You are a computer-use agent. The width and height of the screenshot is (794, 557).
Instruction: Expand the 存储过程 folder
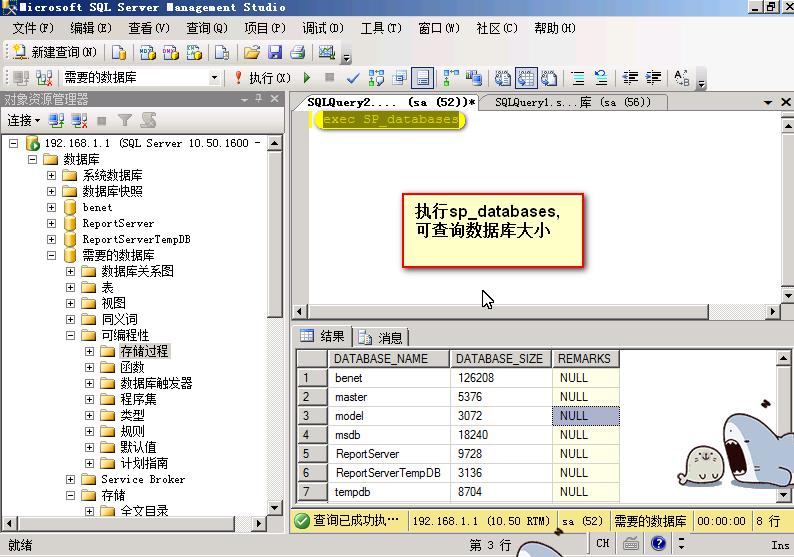(89, 351)
